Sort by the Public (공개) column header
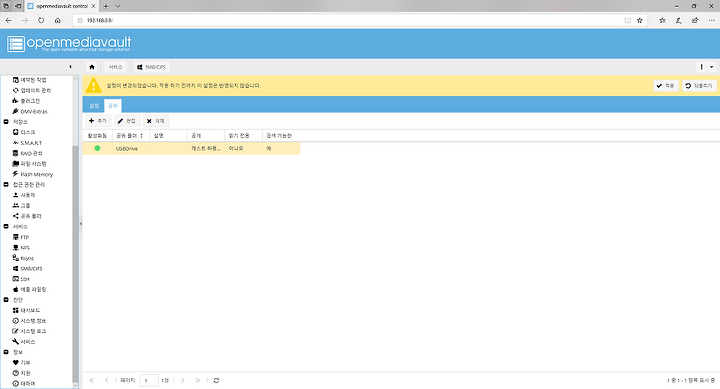Viewport: 720px width, 389px height. pos(206,136)
